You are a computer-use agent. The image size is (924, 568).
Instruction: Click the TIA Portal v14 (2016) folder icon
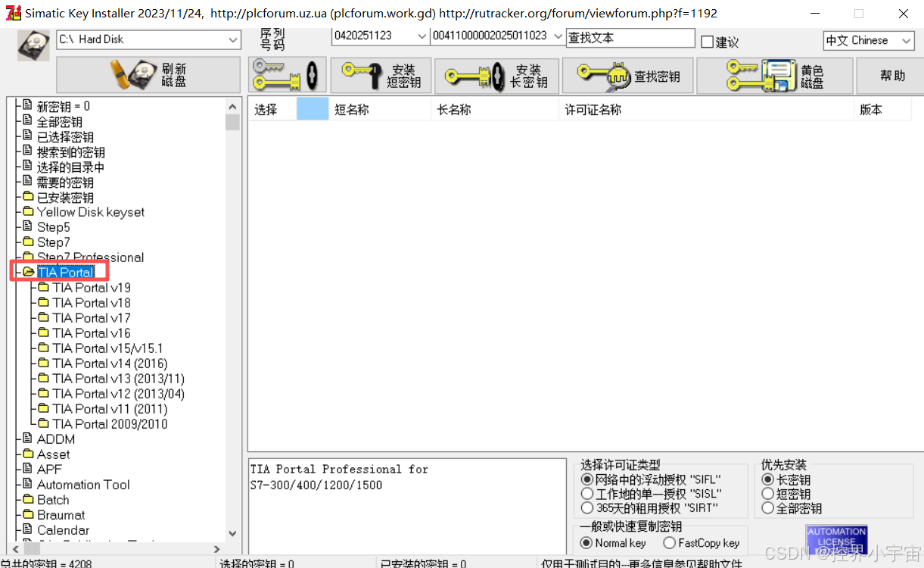[43, 363]
